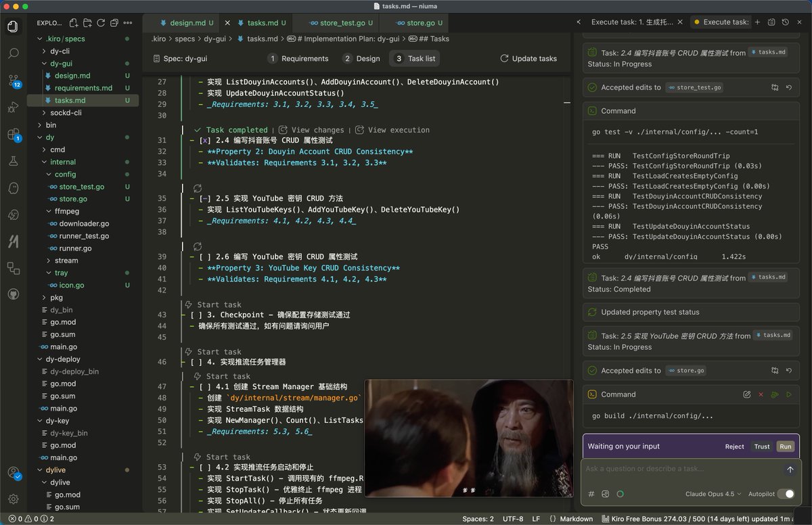Select the flask-shaped testing icon
The height and width of the screenshot is (525, 812).
point(12,160)
